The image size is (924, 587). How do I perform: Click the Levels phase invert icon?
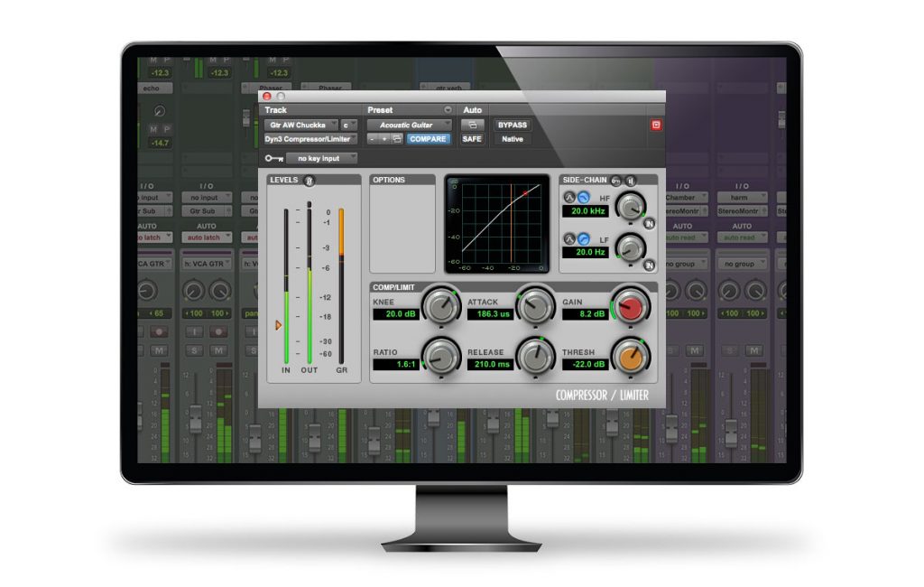(x=309, y=181)
